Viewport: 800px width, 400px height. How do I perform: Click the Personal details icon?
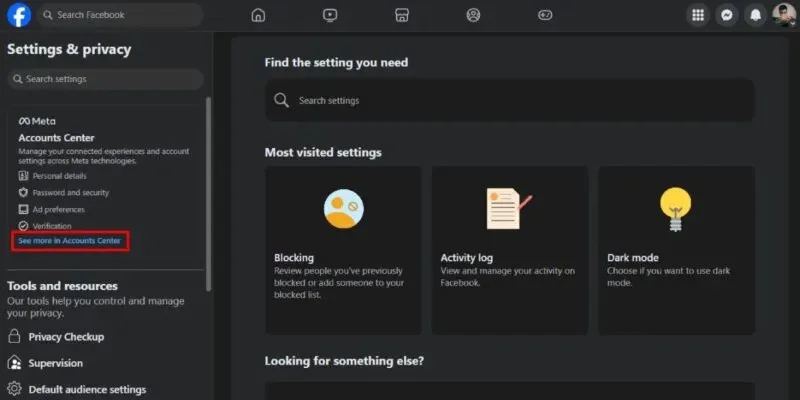tap(23, 176)
